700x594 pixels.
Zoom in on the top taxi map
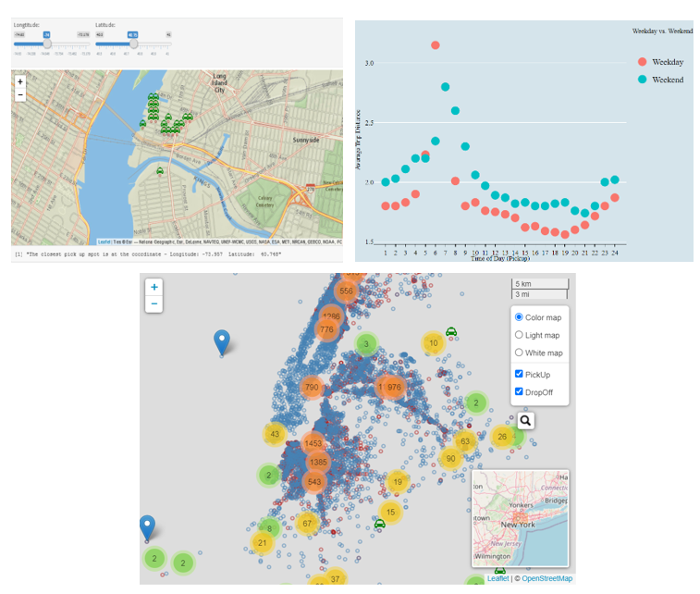[20, 81]
